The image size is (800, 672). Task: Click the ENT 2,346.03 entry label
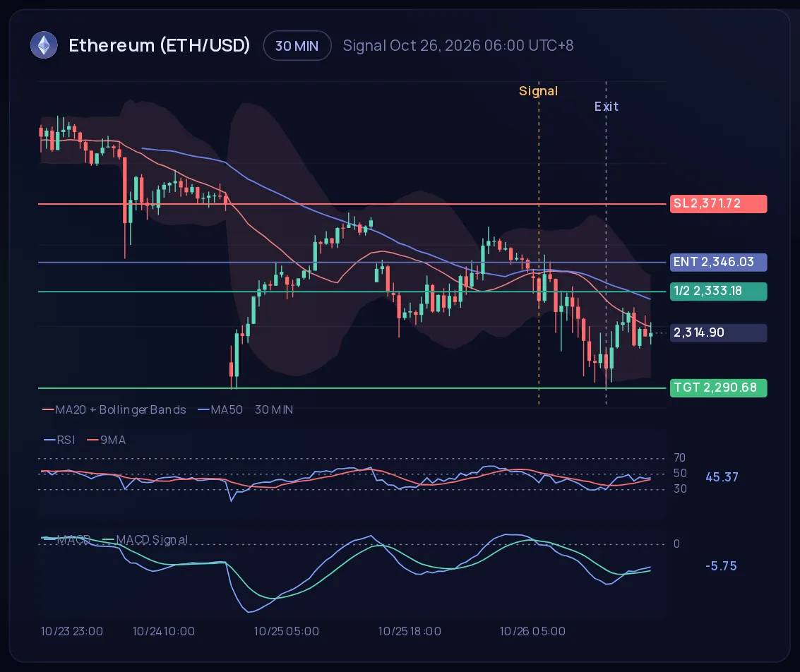[718, 262]
